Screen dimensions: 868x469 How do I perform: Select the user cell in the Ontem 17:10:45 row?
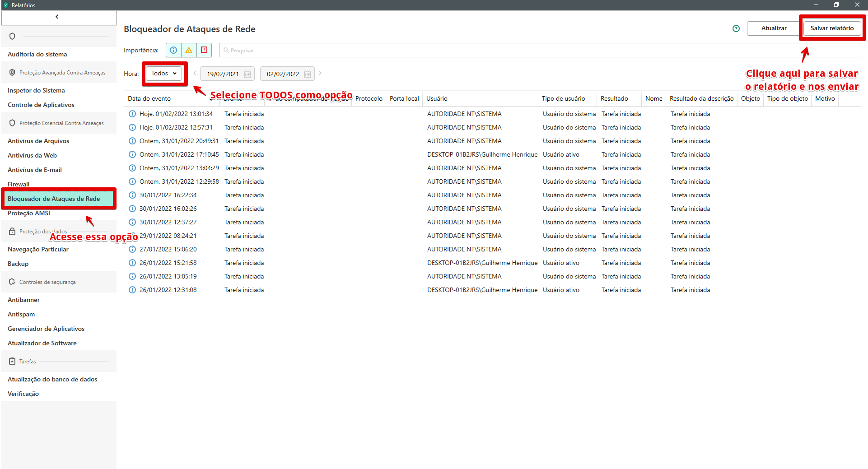[482, 154]
